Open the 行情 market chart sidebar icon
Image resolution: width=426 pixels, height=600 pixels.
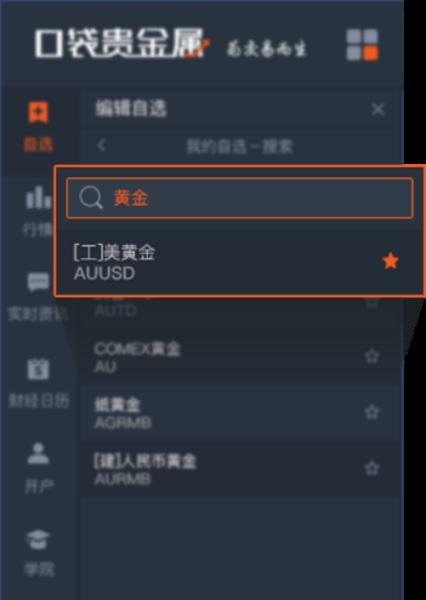click(x=38, y=197)
